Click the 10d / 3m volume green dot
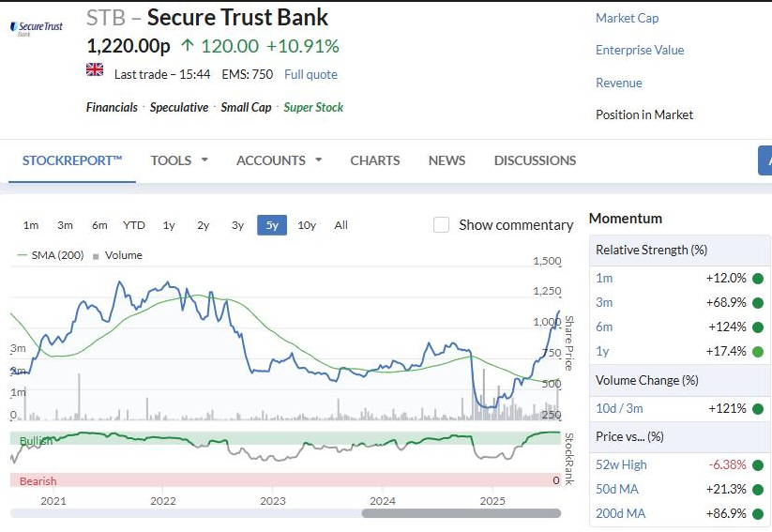The height and width of the screenshot is (532, 772). 758,409
